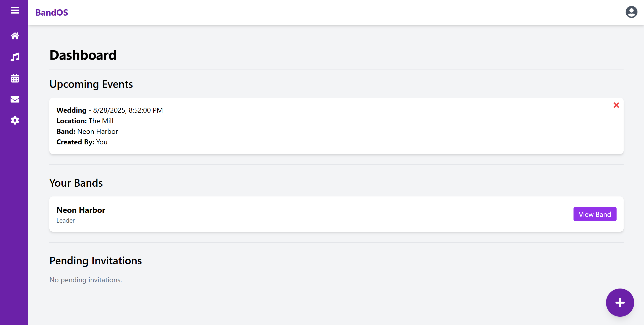Click the View Band button

(595, 214)
